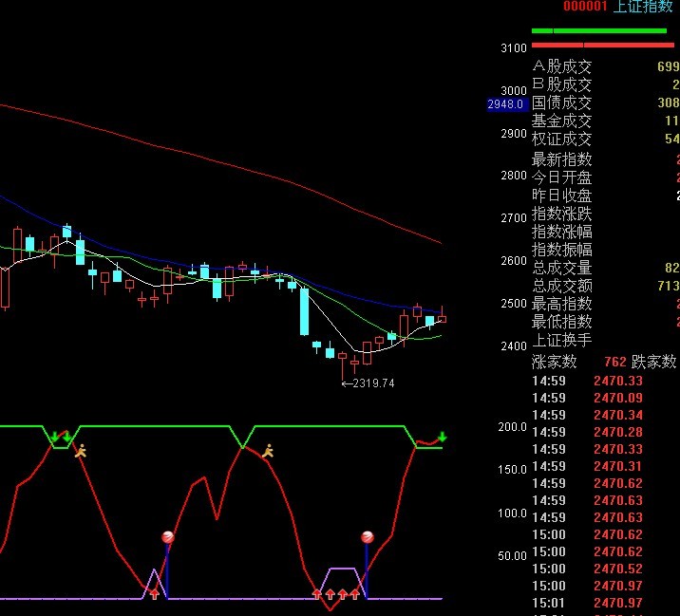Click the 指数涨跌 label
680x616 pixels.
pos(561,214)
